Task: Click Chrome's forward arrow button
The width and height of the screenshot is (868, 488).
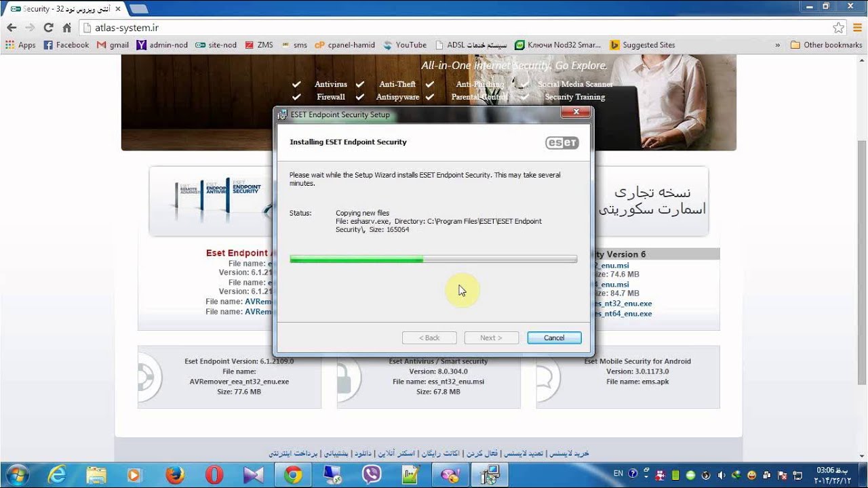Action: (30, 28)
